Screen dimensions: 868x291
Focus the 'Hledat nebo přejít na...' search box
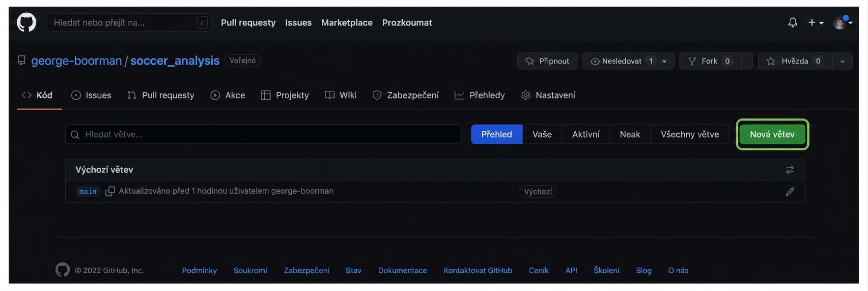129,23
